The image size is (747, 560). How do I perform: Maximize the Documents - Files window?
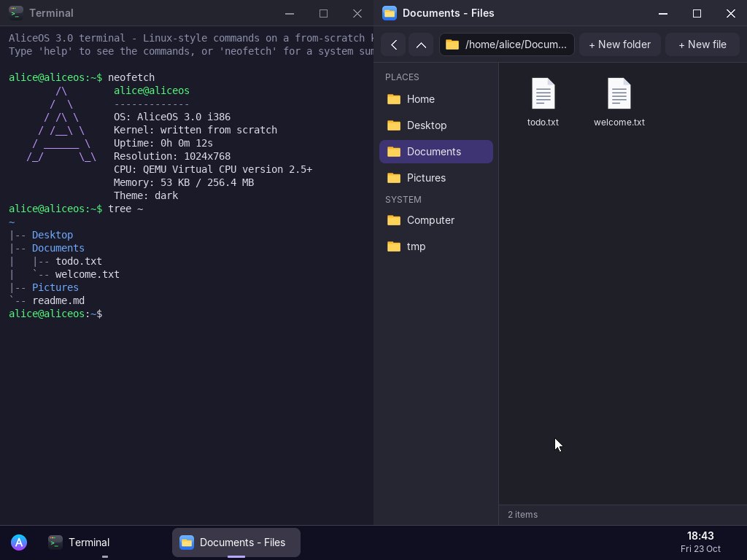(x=697, y=13)
